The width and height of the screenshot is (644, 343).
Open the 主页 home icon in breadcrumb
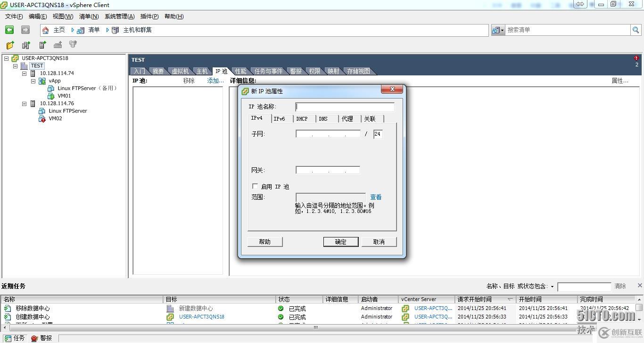46,30
